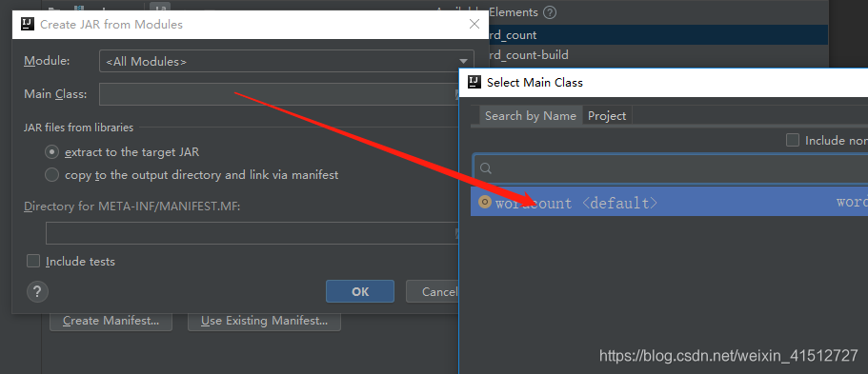This screenshot has width=868, height=374.
Task: Click the OK button in Create JAR dialog
Action: (x=360, y=291)
